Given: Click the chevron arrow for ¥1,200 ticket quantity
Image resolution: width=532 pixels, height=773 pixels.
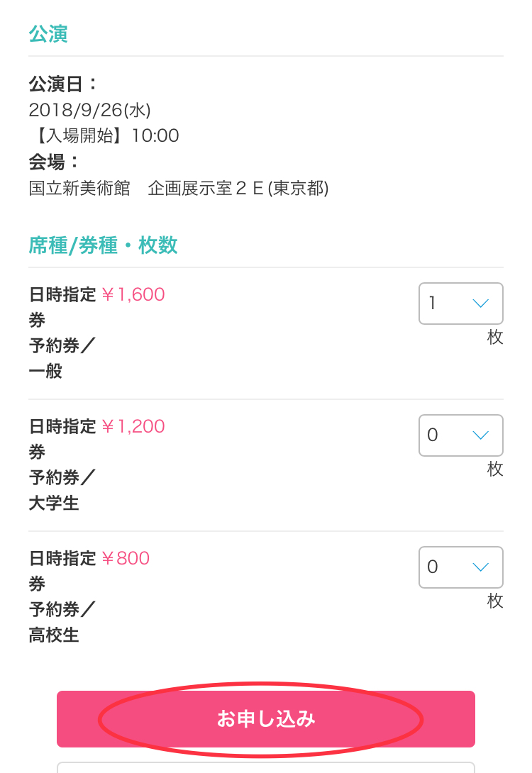Looking at the screenshot, I should (480, 435).
